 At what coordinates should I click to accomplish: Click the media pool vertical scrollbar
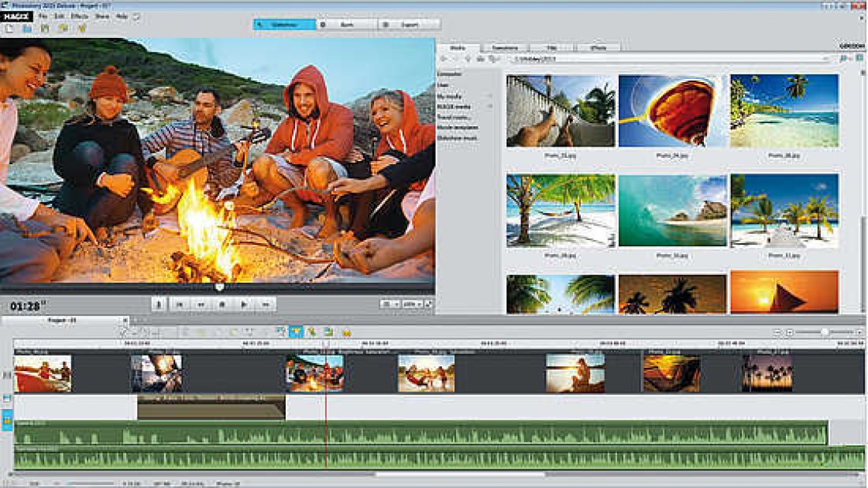tap(862, 263)
